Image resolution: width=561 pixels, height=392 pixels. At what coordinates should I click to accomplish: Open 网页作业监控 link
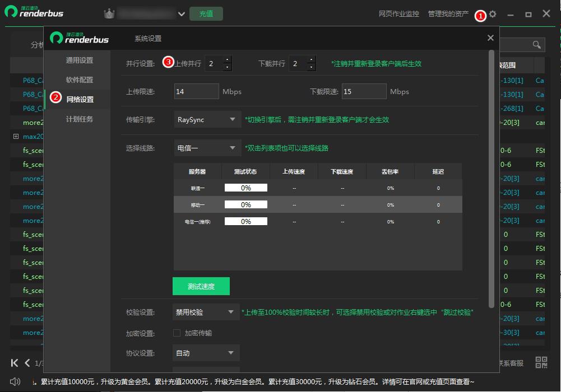point(399,14)
